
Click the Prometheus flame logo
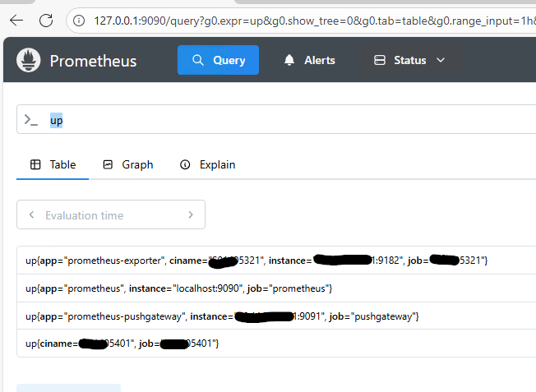(x=29, y=60)
